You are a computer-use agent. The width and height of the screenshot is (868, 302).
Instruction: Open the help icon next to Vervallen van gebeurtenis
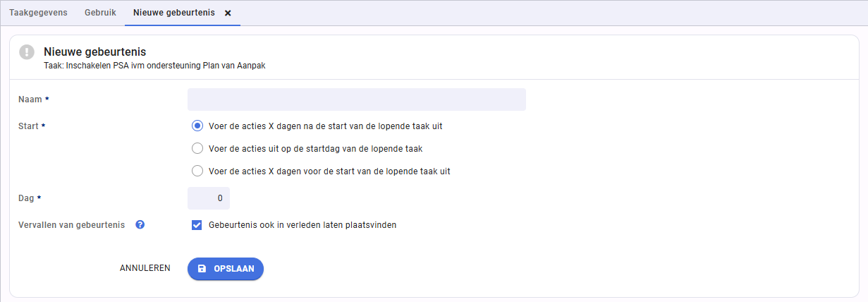(x=140, y=225)
